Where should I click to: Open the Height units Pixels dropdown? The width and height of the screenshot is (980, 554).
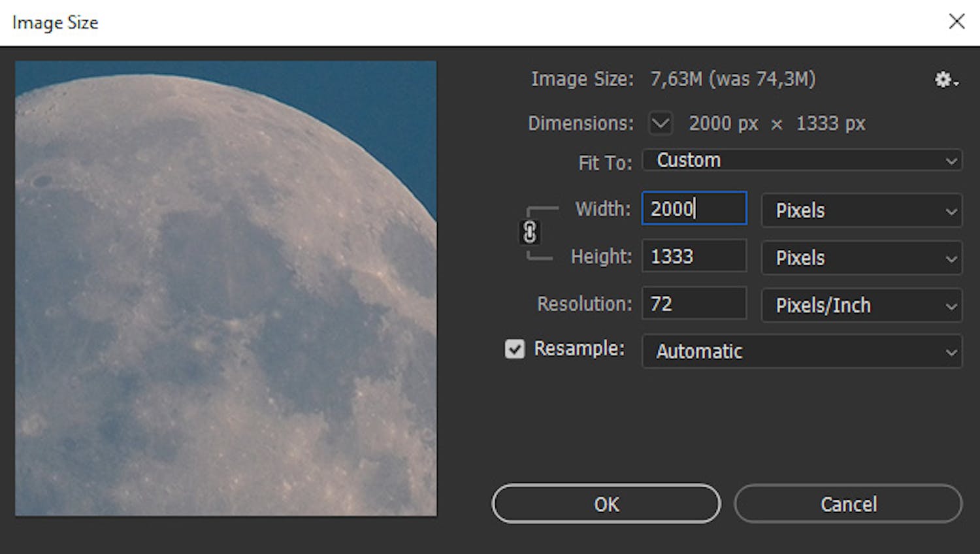pyautogui.click(x=861, y=258)
